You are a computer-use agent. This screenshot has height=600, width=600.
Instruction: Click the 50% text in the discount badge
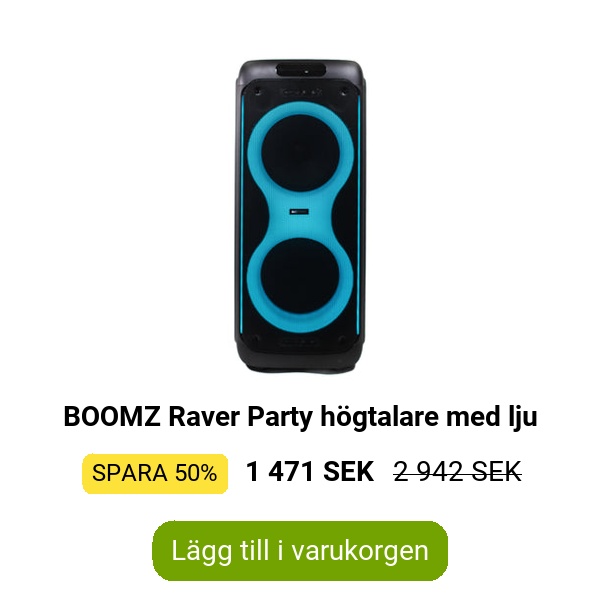pyautogui.click(x=196, y=473)
